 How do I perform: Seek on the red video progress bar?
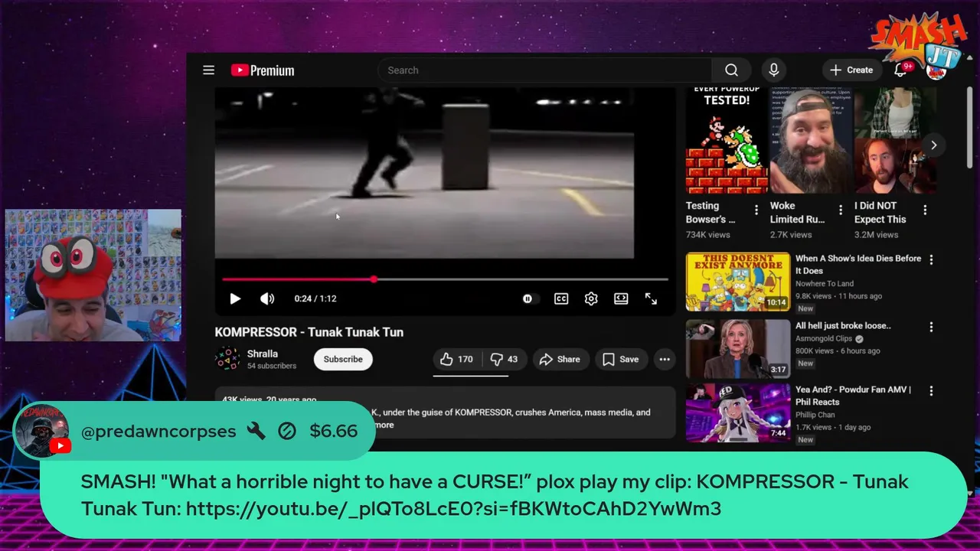tap(446, 279)
